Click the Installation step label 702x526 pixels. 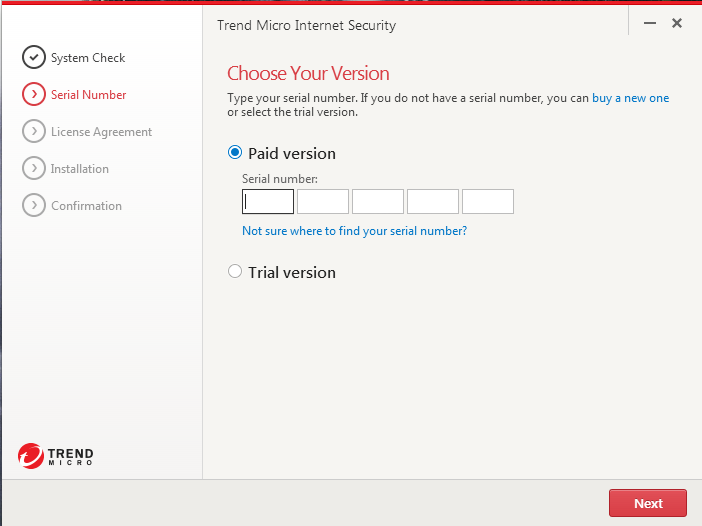point(80,169)
